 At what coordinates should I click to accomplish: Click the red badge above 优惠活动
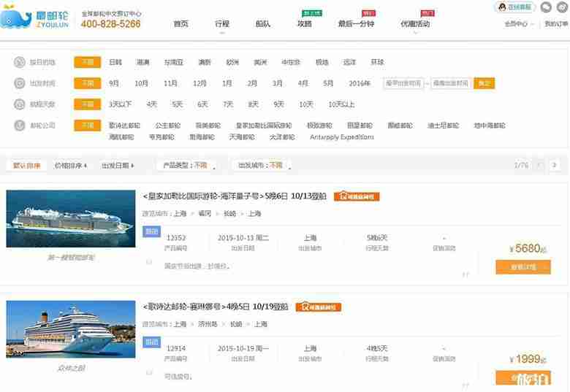tap(427, 13)
